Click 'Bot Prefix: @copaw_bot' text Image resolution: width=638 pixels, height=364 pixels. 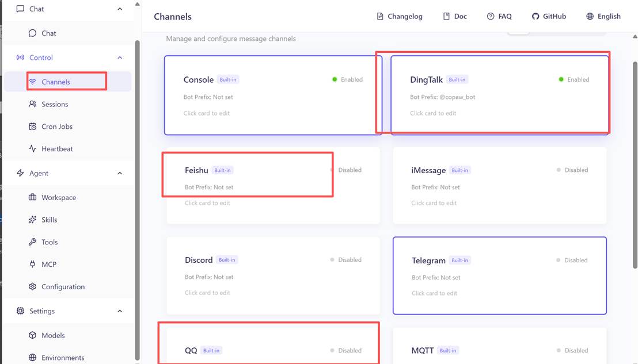(443, 97)
